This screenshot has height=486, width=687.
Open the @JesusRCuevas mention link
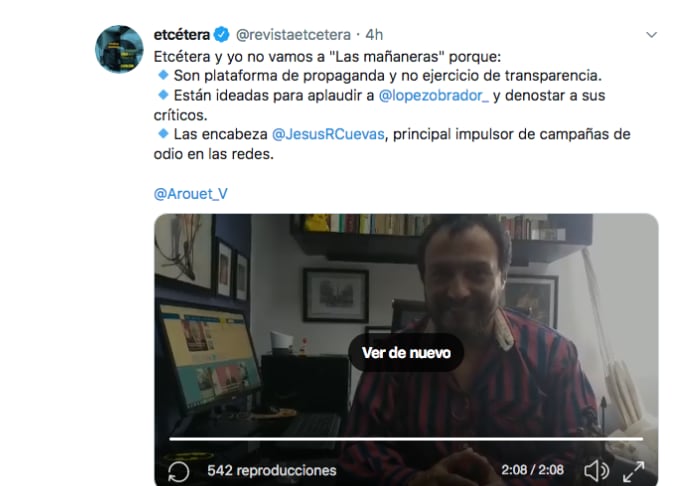[x=328, y=134]
